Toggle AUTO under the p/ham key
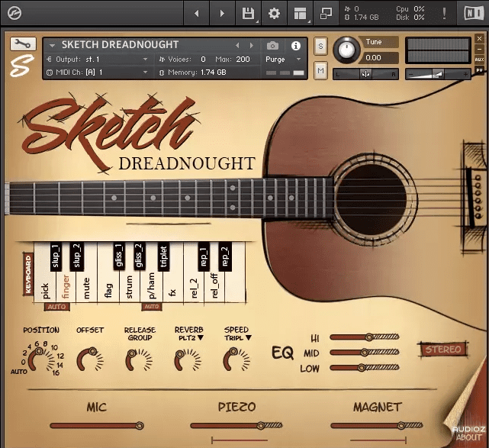 pyautogui.click(x=152, y=307)
